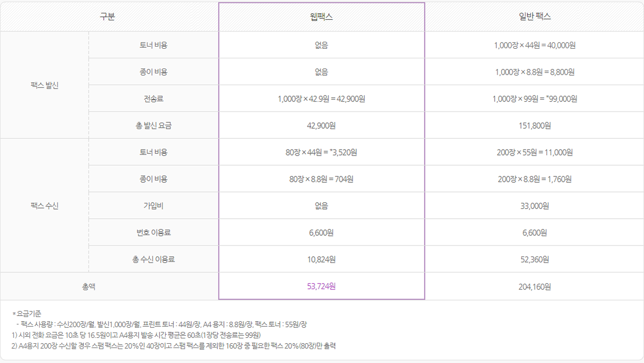The height and width of the screenshot is (363, 644).
Task: Click the "구분" header cell
Action: point(107,17)
